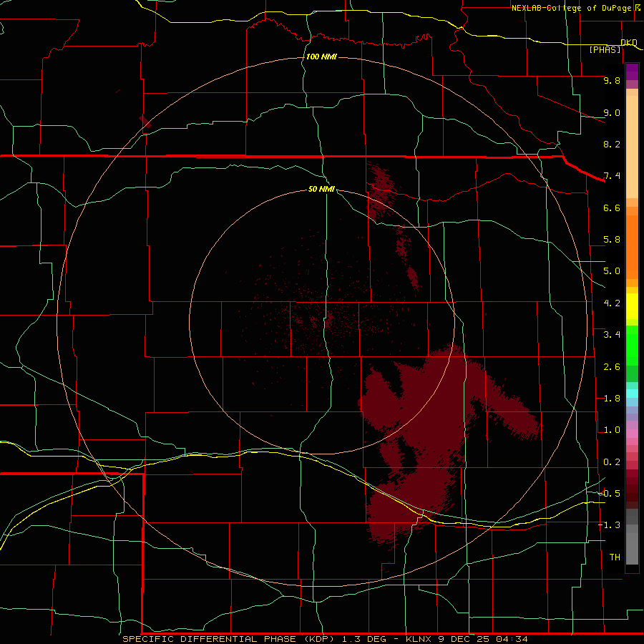
Task: Click the 50 NMI range ring label
Action: coord(321,189)
